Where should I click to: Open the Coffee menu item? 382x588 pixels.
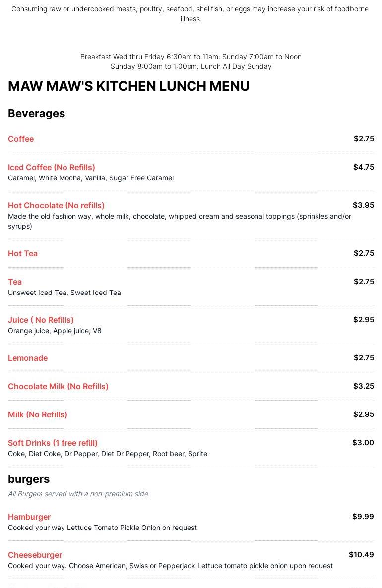coord(21,139)
